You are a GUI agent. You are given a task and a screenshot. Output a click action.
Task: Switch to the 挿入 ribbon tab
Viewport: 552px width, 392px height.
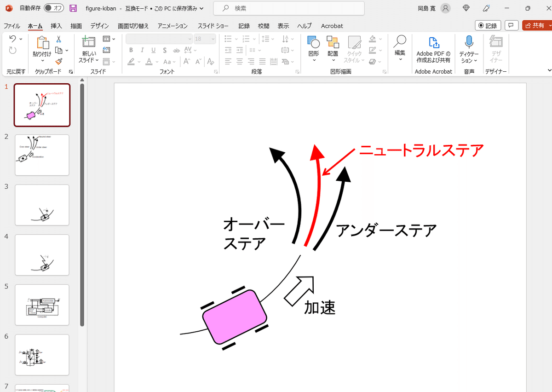[56, 26]
